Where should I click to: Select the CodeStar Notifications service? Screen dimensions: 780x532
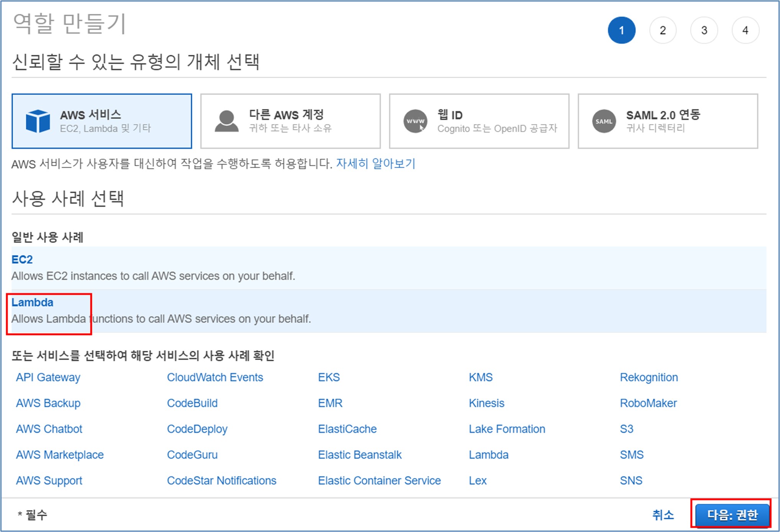pyautogui.click(x=221, y=480)
